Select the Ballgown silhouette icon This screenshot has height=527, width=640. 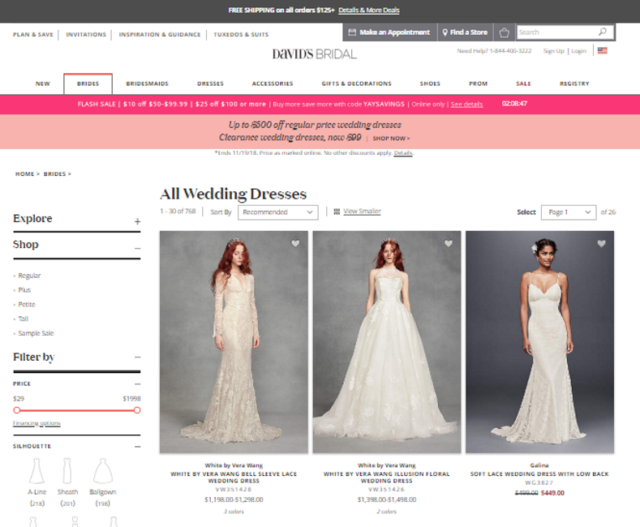(101, 472)
